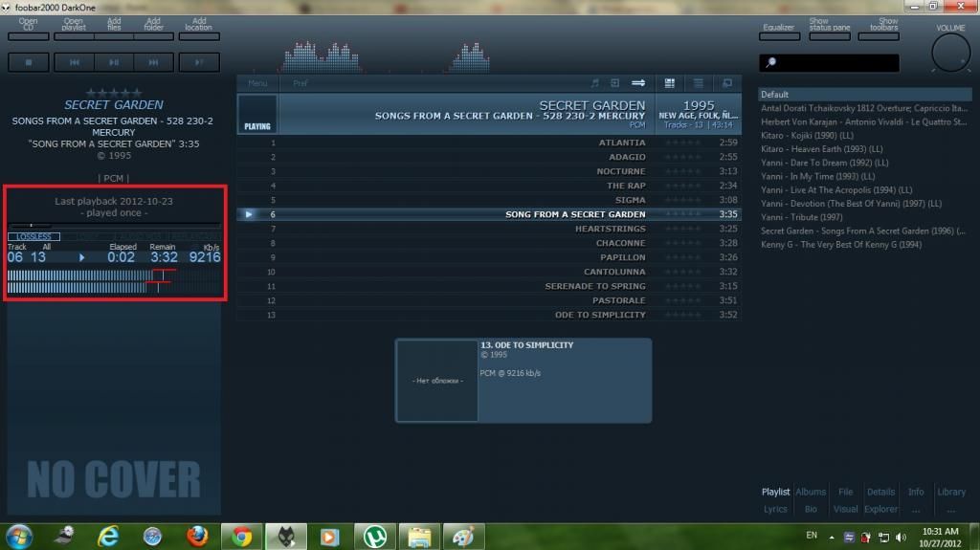The image size is (980, 550).
Task: Switch to the Lyrics tab
Action: click(x=775, y=510)
